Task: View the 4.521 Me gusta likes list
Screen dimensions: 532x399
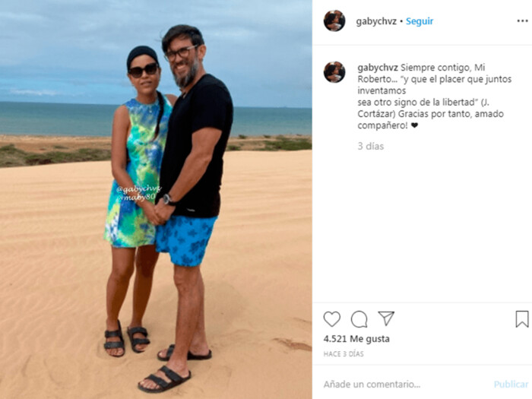Action: [356, 339]
